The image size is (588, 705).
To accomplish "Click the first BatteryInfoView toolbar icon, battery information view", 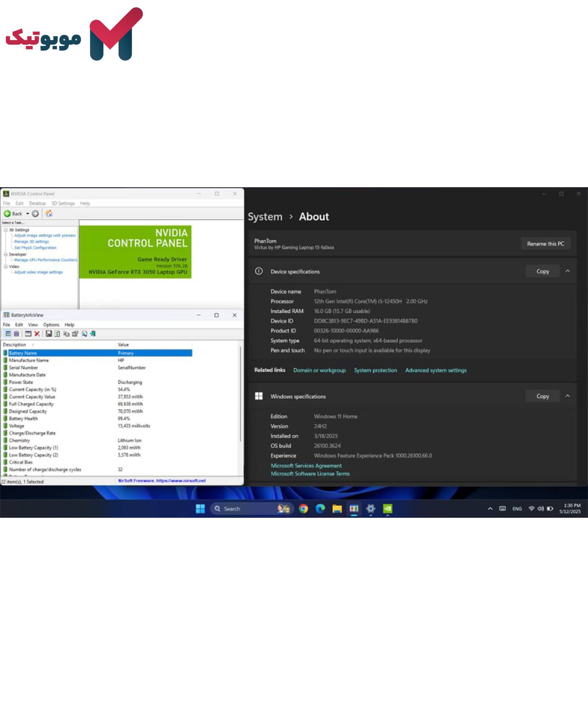I will (8, 334).
